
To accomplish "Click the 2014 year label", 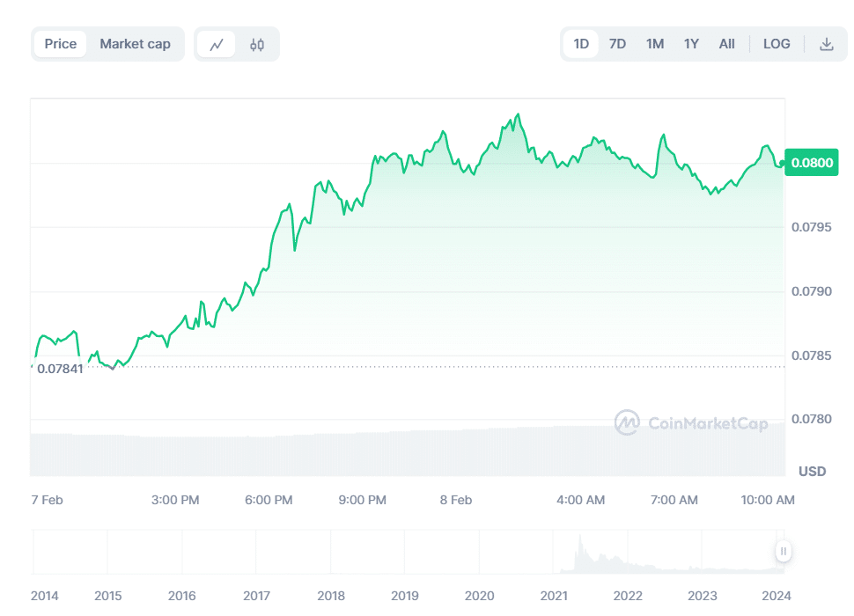I will tap(44, 596).
